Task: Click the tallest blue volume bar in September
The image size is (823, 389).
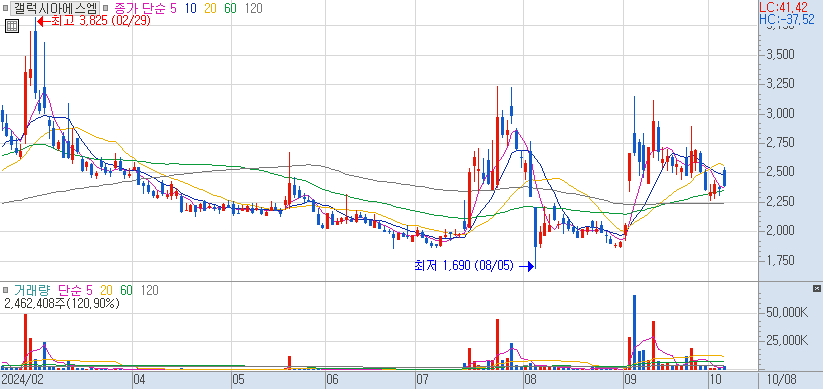Action: [634, 331]
